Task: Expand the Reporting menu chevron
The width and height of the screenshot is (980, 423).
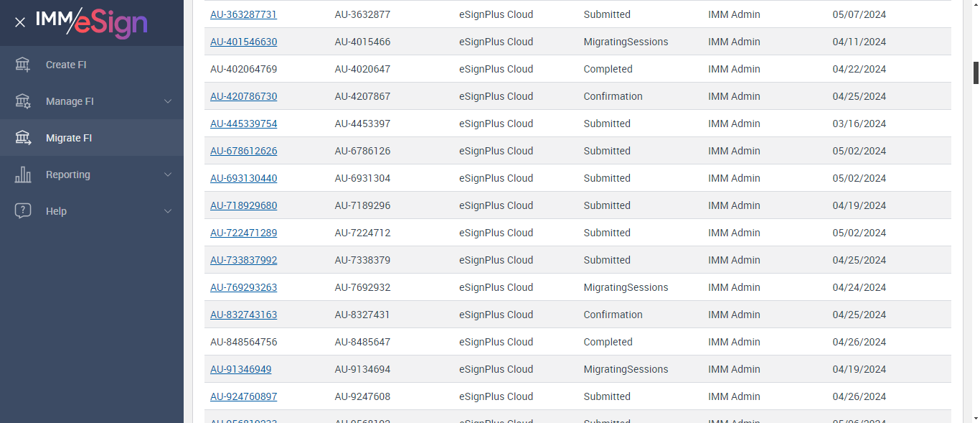Action: coord(168,175)
